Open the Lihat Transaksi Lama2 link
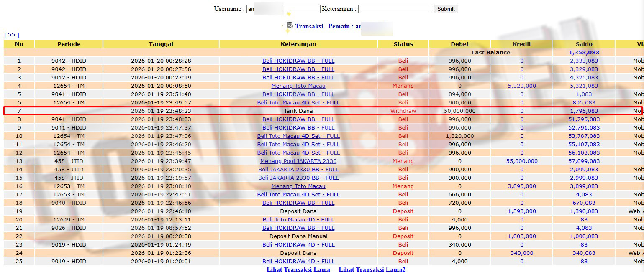This screenshot has height=272, width=644. (x=372, y=269)
